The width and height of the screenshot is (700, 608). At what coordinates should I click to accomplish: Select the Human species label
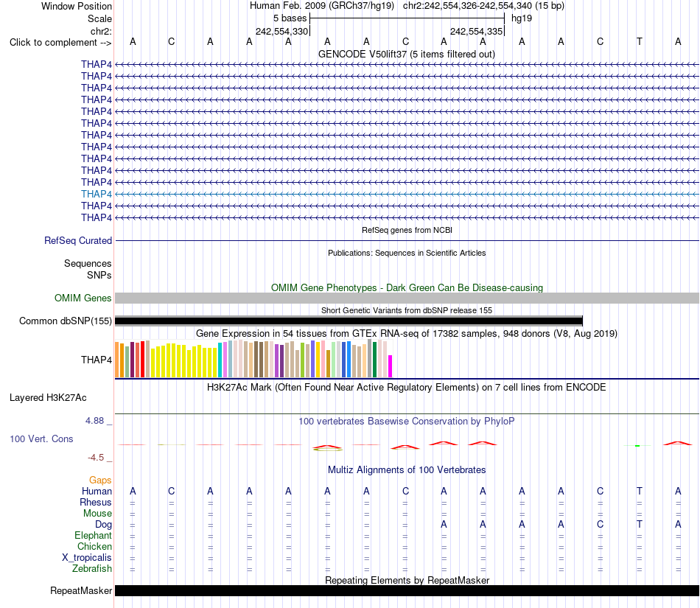[x=97, y=491]
